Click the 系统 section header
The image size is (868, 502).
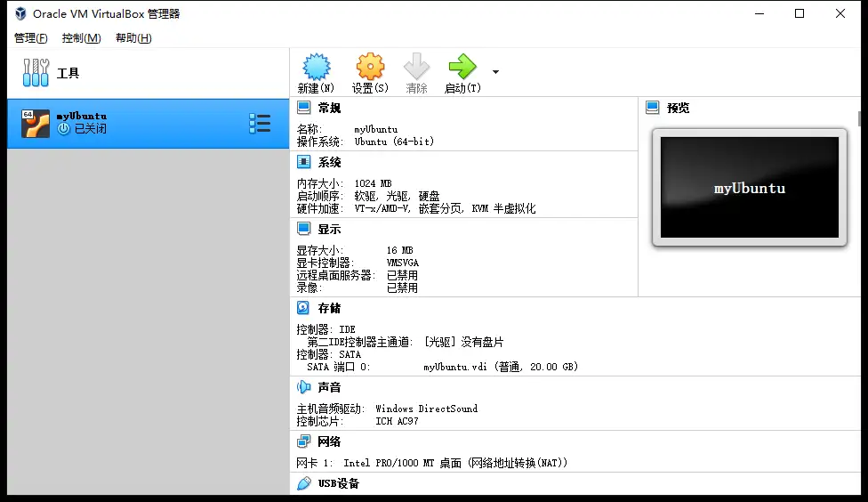(x=329, y=162)
